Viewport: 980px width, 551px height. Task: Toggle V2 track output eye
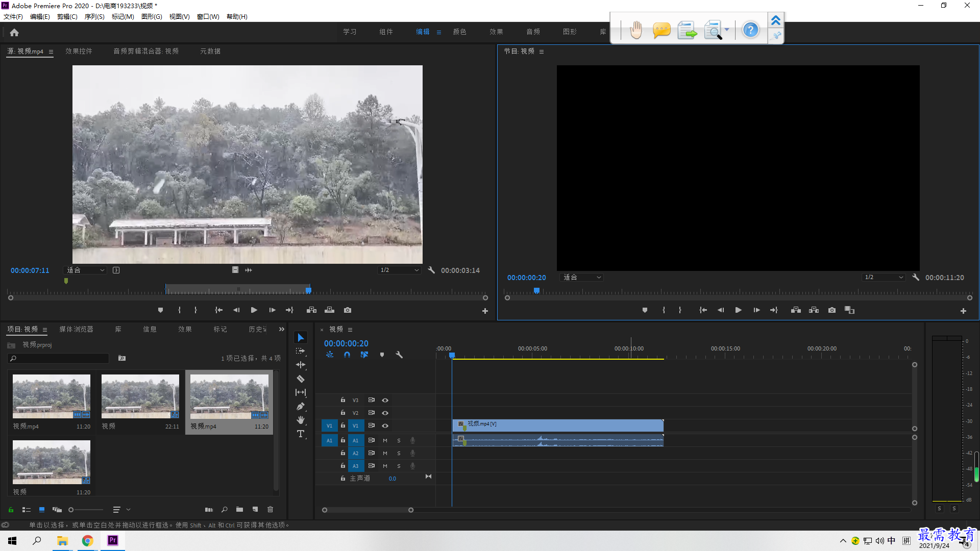pyautogui.click(x=385, y=413)
